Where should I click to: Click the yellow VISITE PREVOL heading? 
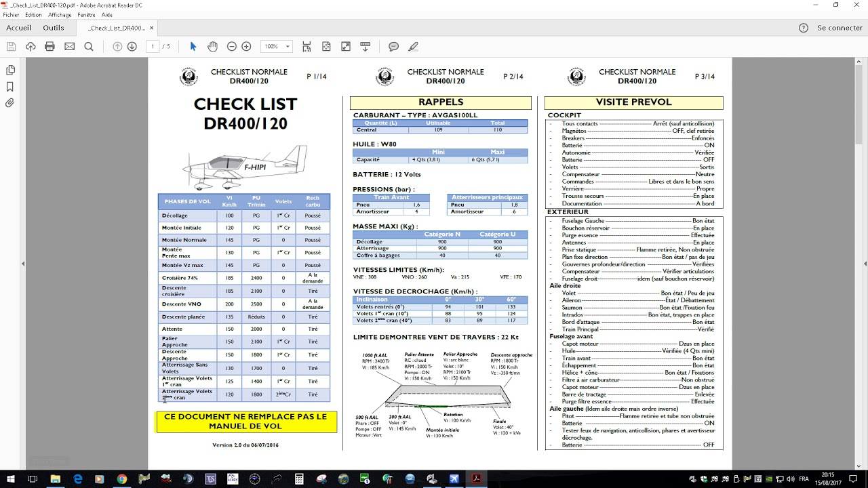(x=633, y=102)
